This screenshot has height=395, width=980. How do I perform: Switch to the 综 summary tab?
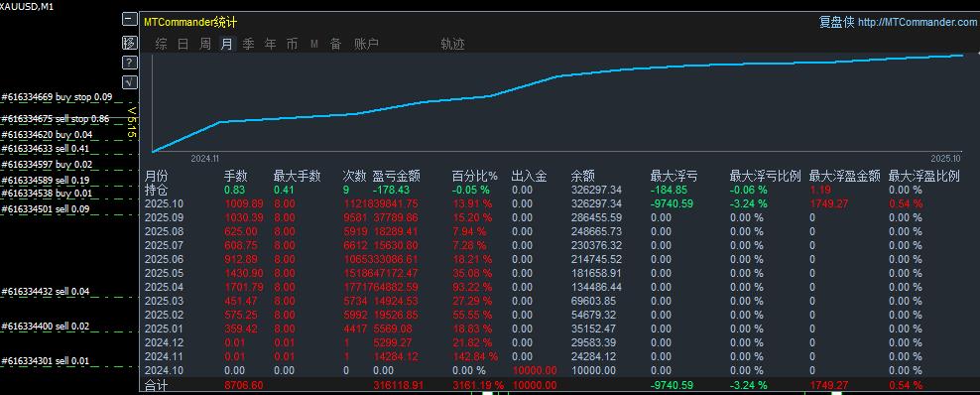click(x=162, y=45)
